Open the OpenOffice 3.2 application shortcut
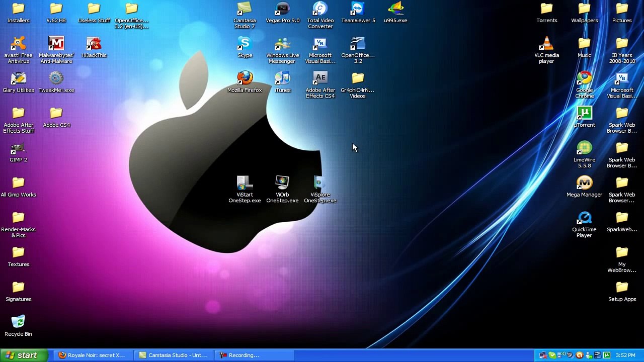The height and width of the screenshot is (362, 644). [358, 50]
